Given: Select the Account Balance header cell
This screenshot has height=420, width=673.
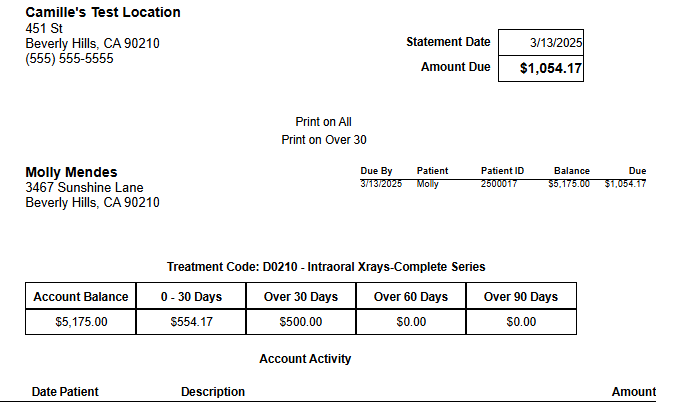Looking at the screenshot, I should 81,296.
